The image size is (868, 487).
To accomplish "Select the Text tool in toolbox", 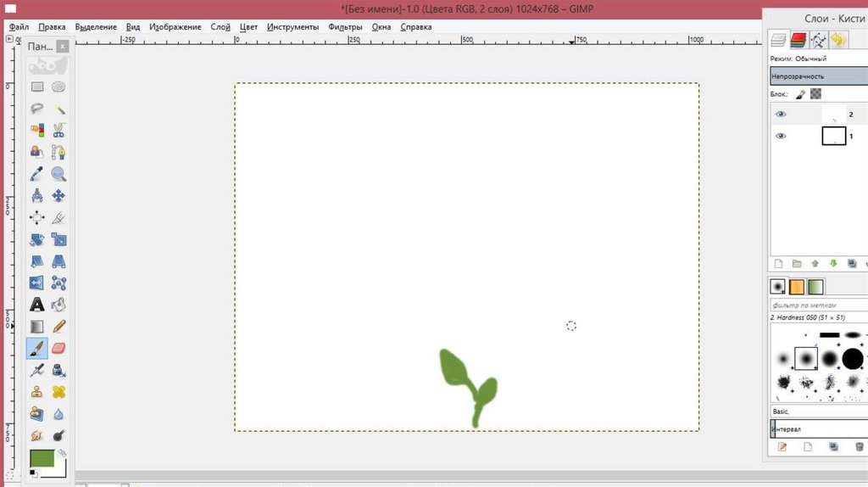I will (37, 305).
